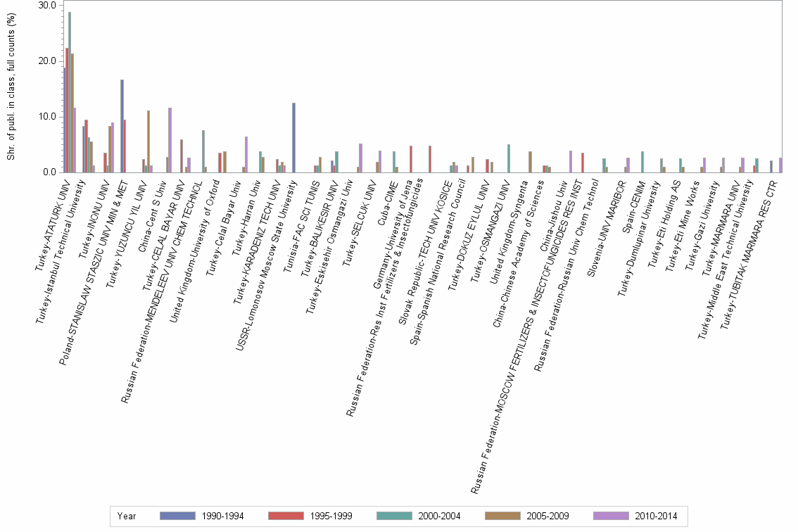Select the 2005-2009 brown legend swatch
The image size is (798, 532).
pos(502,516)
